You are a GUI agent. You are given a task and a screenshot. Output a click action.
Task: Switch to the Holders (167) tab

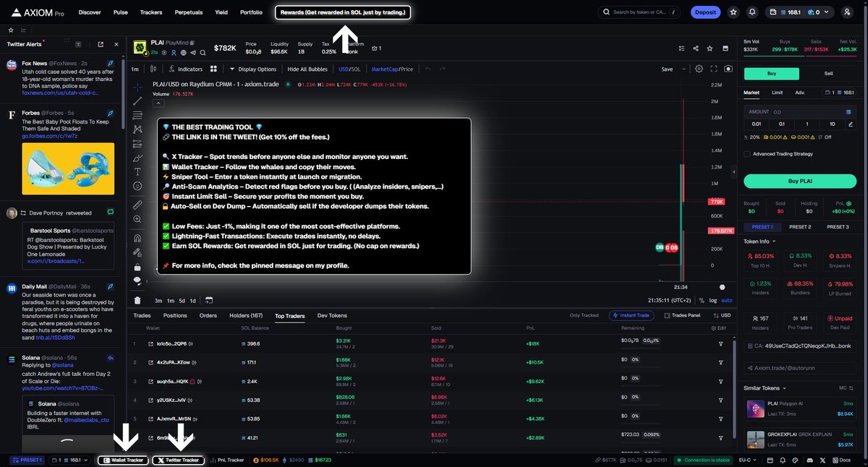pos(246,316)
